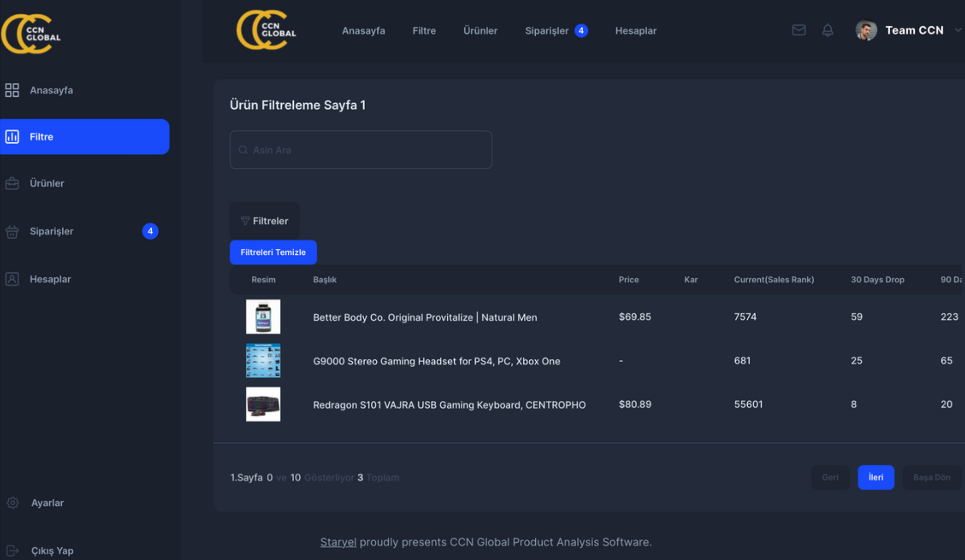
Task: Click the Filtreler button
Action: tap(264, 221)
